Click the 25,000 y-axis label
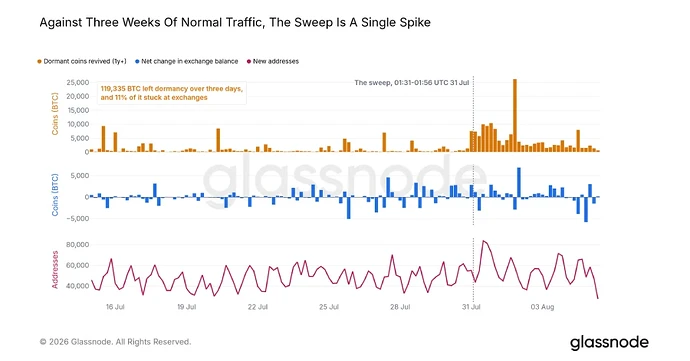690x361 pixels. click(x=78, y=82)
